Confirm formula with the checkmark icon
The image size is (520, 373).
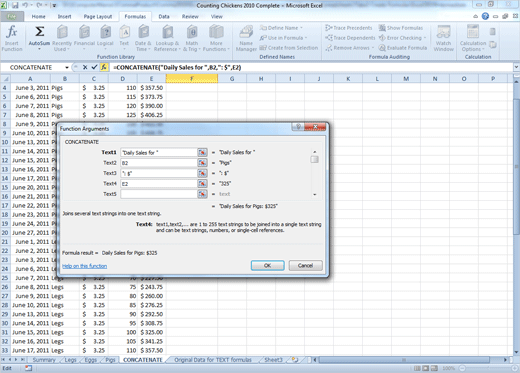coord(94,67)
